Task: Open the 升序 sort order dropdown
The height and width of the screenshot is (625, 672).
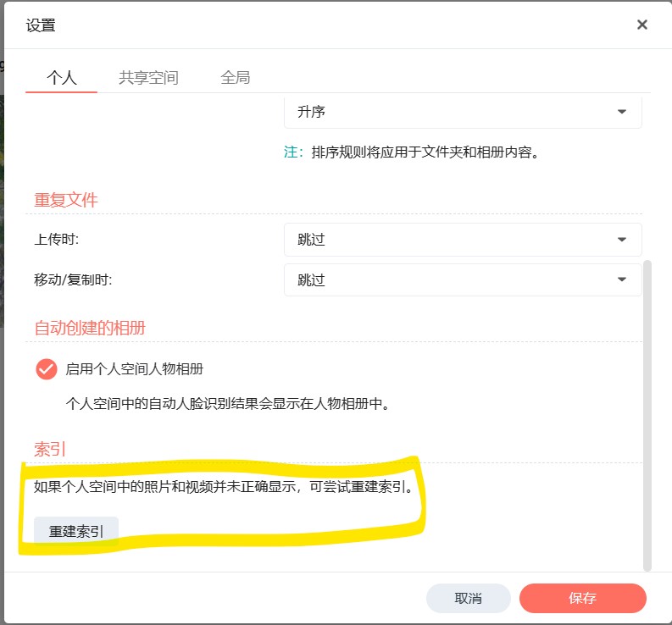Action: point(463,112)
